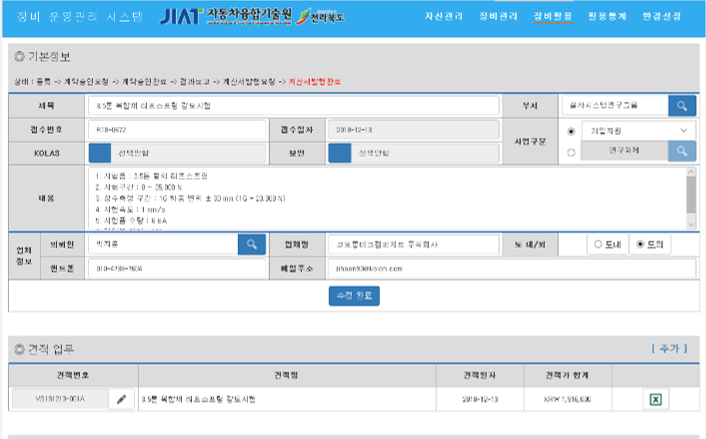Switch to the 장비현황 menu tab
This screenshot has height=439, width=706.
(x=553, y=17)
